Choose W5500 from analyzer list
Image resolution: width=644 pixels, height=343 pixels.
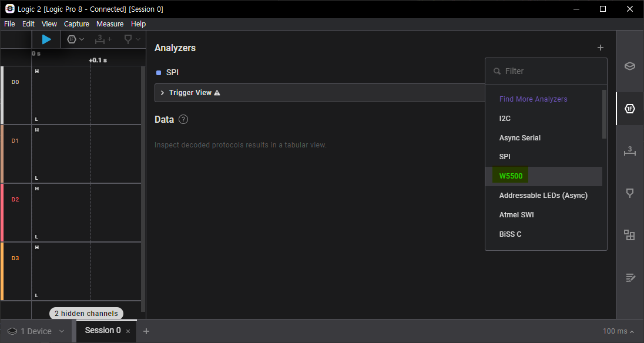[511, 176]
